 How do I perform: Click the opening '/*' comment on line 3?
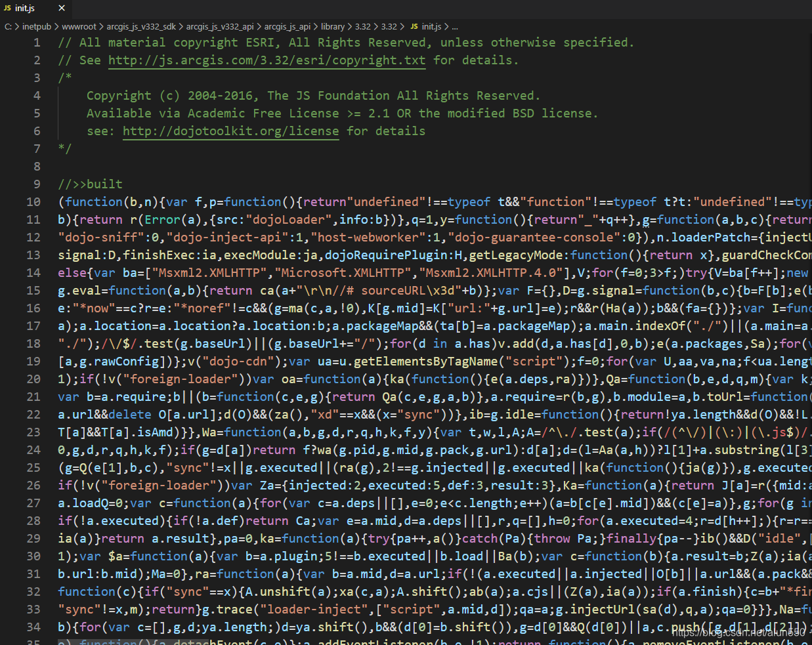click(64, 78)
